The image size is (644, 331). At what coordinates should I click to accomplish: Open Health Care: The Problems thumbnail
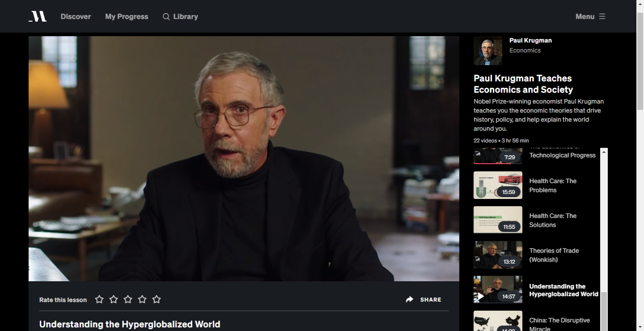pos(498,185)
